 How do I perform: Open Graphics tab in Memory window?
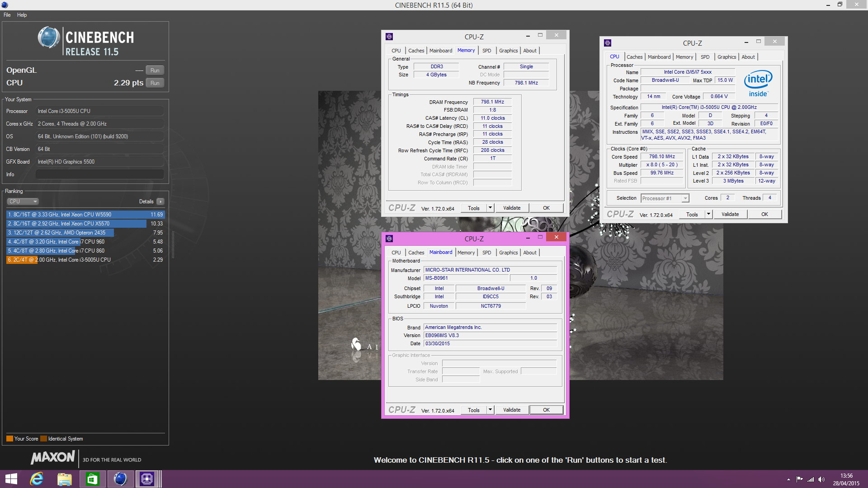509,51
